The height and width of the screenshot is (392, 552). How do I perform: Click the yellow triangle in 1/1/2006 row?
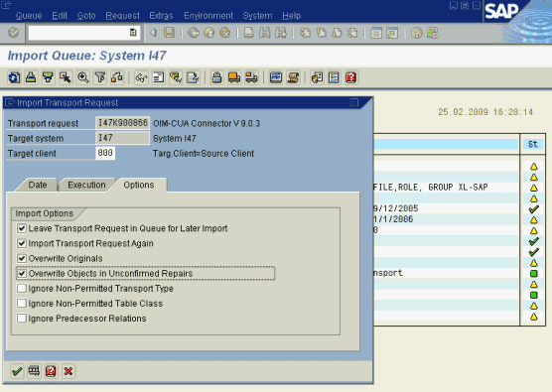point(534,220)
